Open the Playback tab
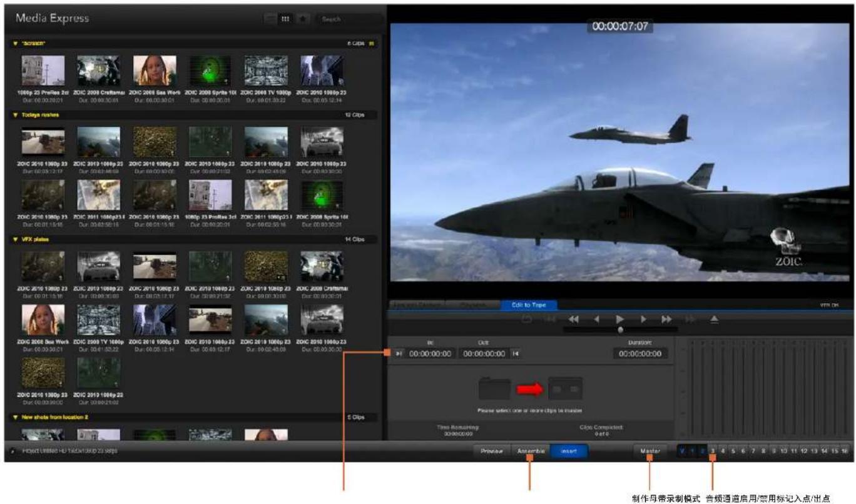 tap(473, 305)
